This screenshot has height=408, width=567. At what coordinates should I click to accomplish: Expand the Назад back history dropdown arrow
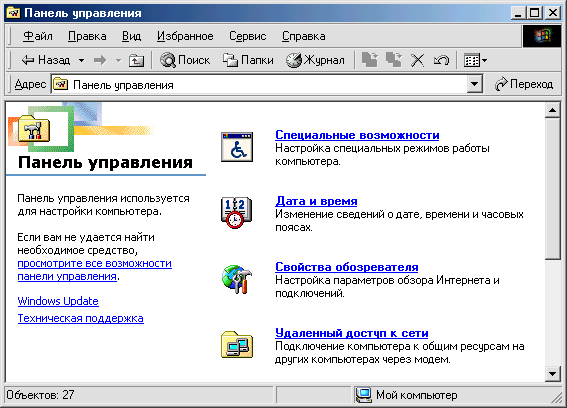(82, 60)
